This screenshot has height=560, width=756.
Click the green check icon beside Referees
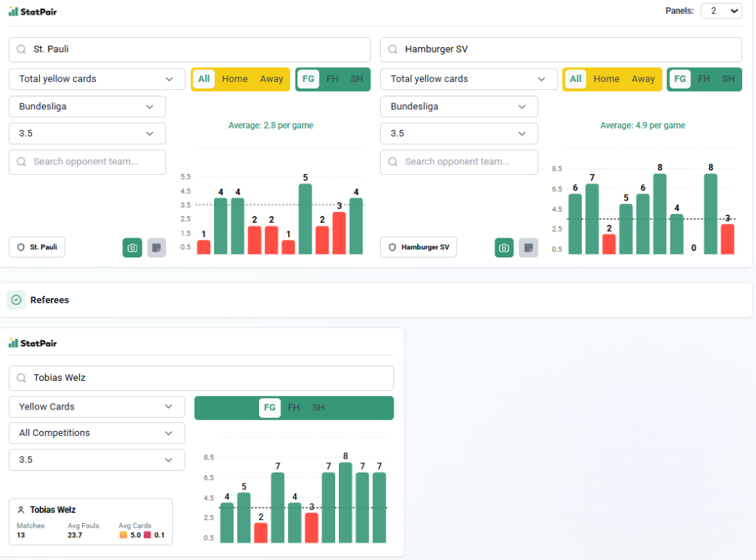coord(16,300)
